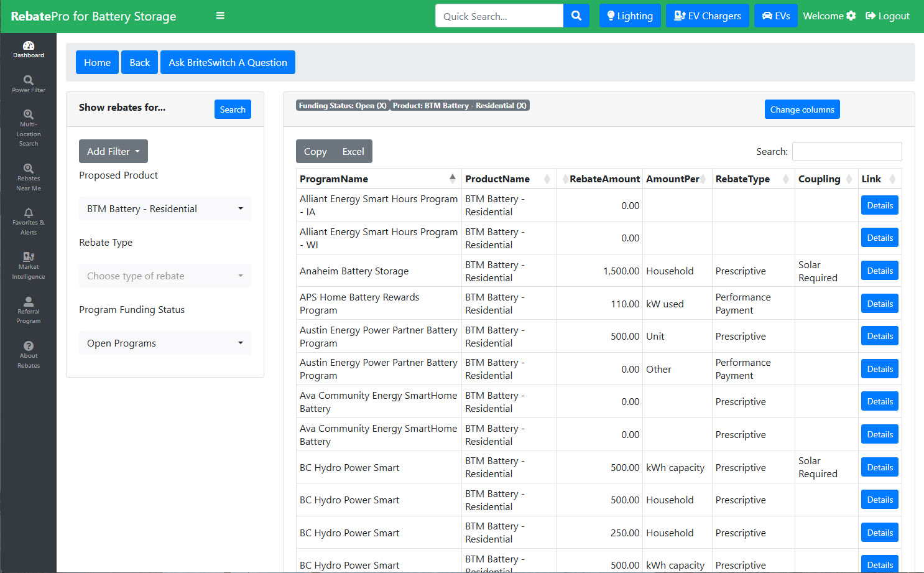Copy the table with Copy button

(x=315, y=151)
